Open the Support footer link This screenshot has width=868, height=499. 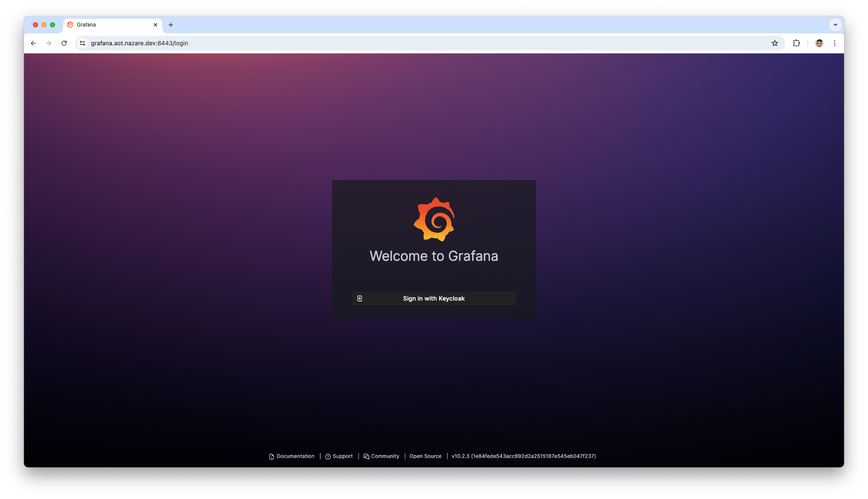click(x=339, y=456)
